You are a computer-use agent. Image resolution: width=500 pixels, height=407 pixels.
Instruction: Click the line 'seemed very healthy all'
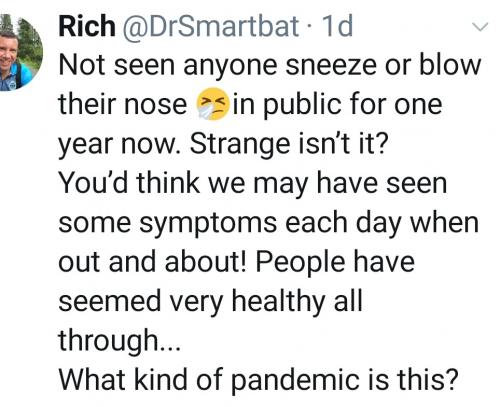pyautogui.click(x=210, y=302)
